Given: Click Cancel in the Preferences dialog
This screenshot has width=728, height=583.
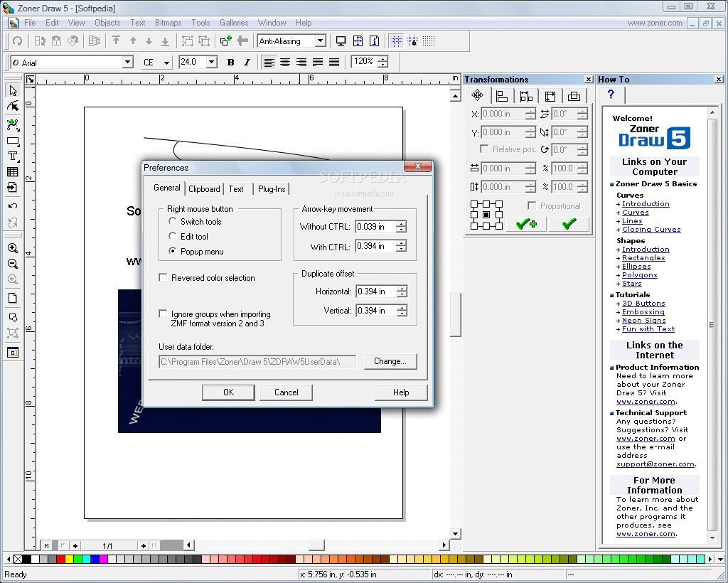Looking at the screenshot, I should tap(286, 392).
